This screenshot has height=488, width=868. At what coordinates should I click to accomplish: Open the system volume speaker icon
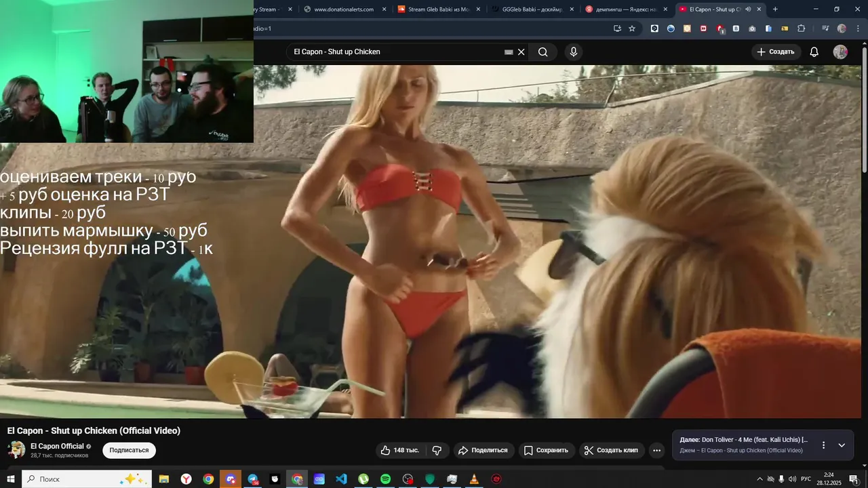[x=792, y=479]
